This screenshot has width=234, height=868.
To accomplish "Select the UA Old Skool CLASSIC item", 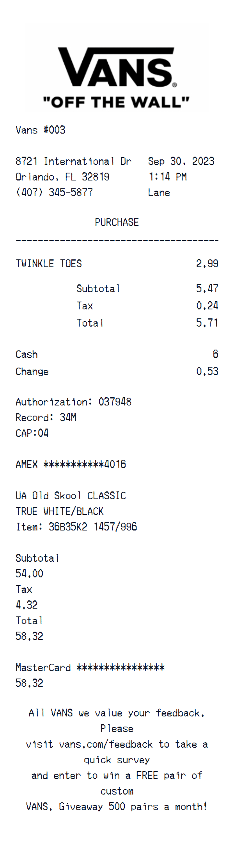I will [x=71, y=496].
